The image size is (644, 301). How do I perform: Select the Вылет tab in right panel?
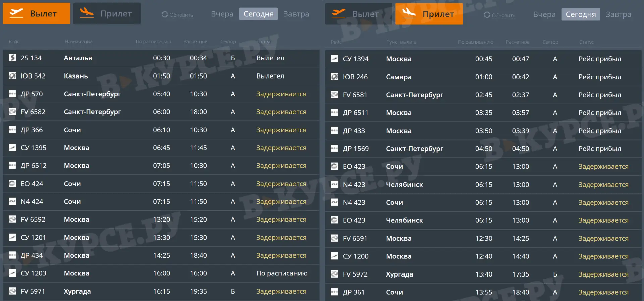pos(359,14)
